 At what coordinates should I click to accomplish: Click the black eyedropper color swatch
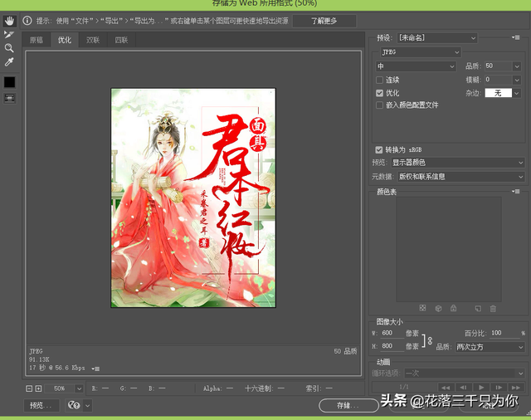click(9, 82)
